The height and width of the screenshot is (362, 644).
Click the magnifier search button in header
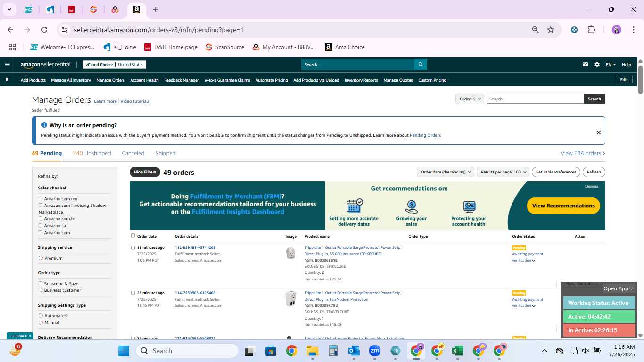point(421,65)
